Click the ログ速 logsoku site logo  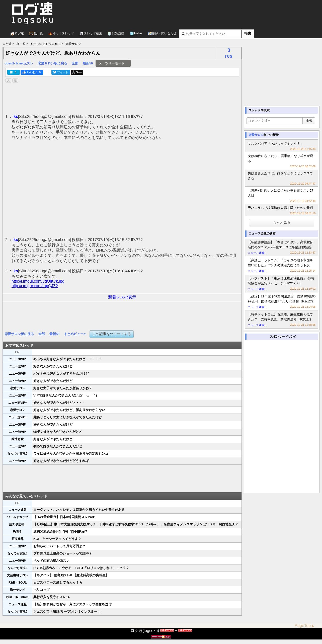pyautogui.click(x=32, y=13)
